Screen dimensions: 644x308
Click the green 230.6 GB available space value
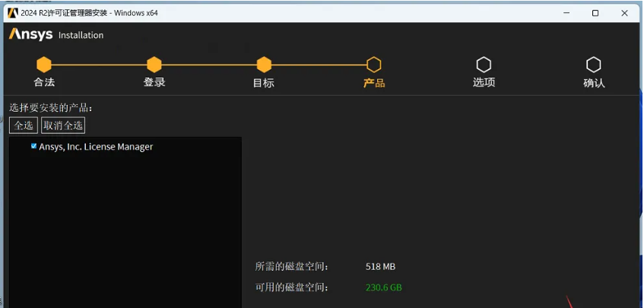(383, 287)
